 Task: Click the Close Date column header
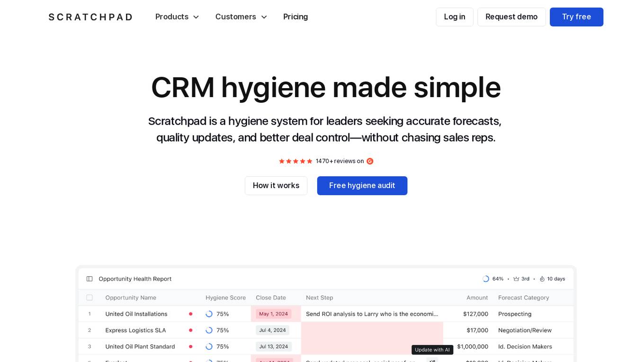click(x=271, y=298)
